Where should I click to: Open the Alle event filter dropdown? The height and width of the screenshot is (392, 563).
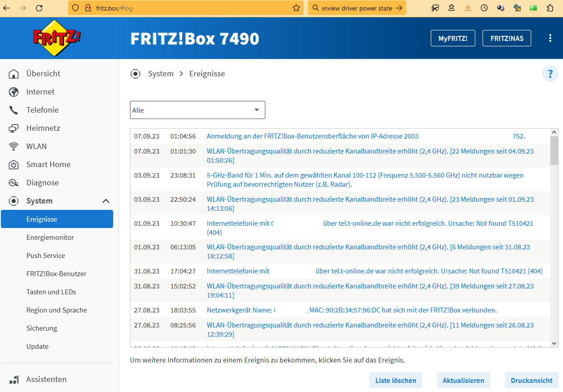click(x=198, y=110)
